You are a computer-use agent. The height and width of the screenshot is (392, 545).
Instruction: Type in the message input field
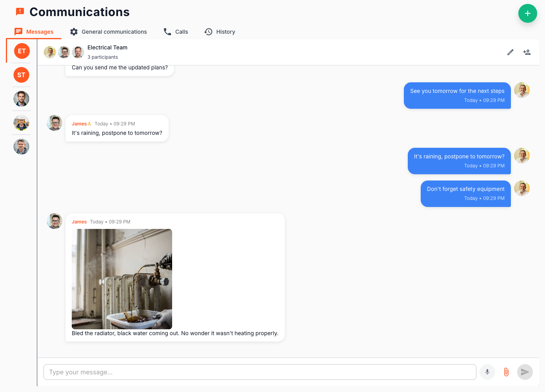260,372
